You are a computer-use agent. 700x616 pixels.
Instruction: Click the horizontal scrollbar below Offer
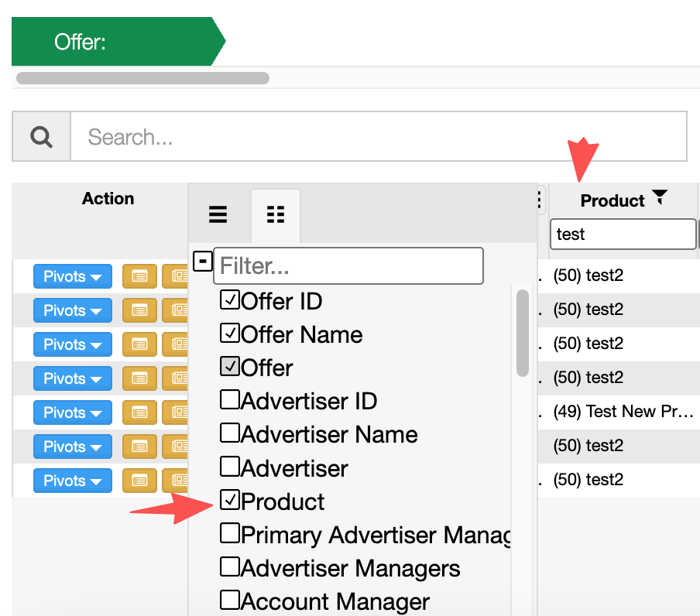pyautogui.click(x=142, y=78)
